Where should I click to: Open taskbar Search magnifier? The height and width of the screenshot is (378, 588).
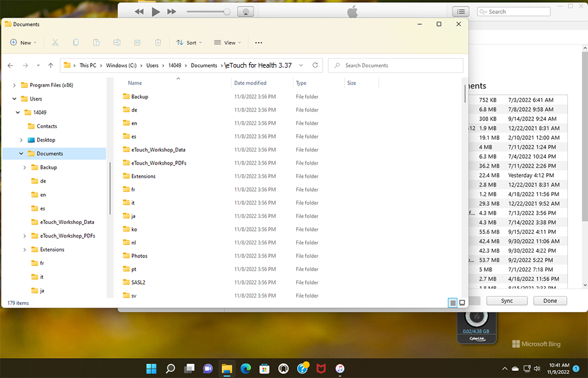pos(171,369)
